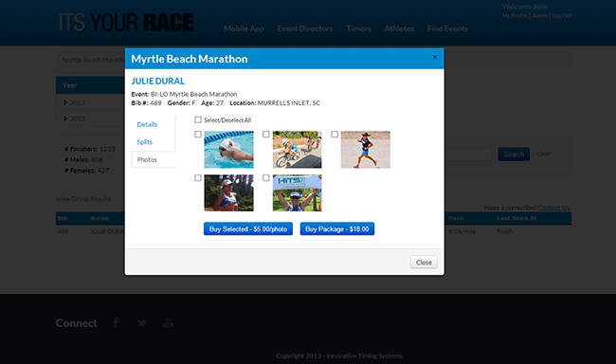Open the Facebook icon in Connect footer
Image resolution: width=616 pixels, height=364 pixels.
[x=116, y=322]
